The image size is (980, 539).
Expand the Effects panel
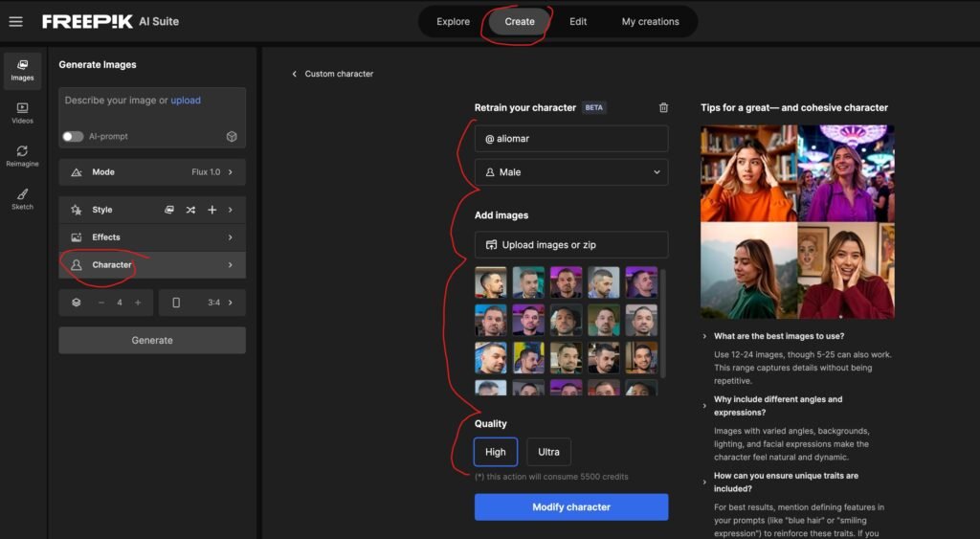152,237
